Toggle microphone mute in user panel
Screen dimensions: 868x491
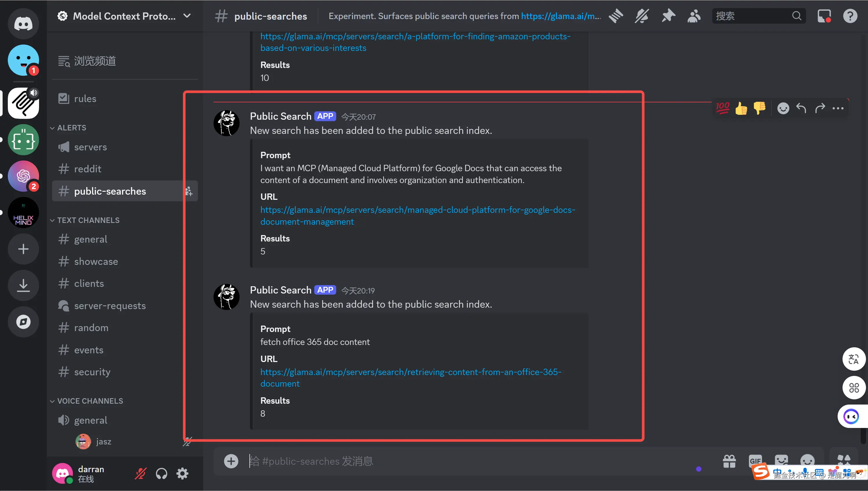(140, 474)
